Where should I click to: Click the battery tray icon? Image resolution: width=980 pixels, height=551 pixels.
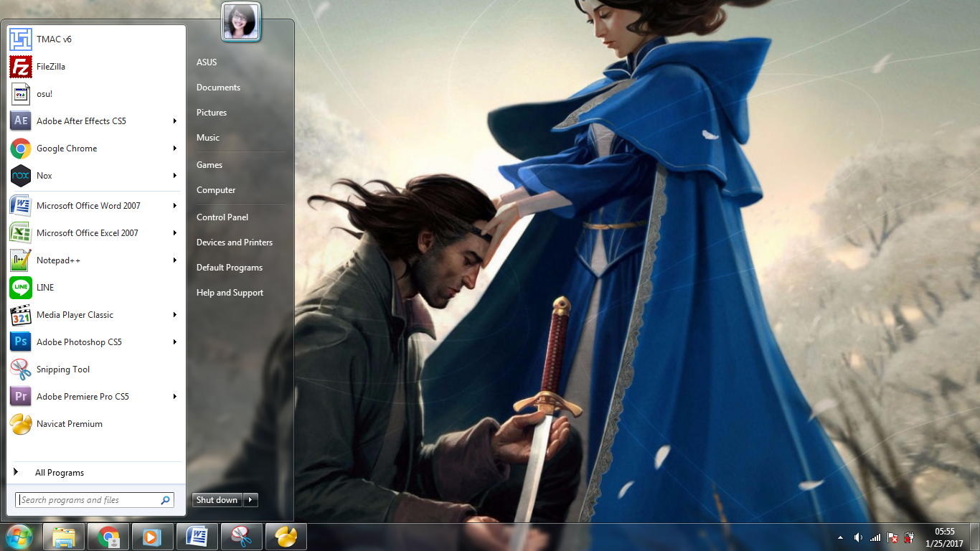(910, 537)
